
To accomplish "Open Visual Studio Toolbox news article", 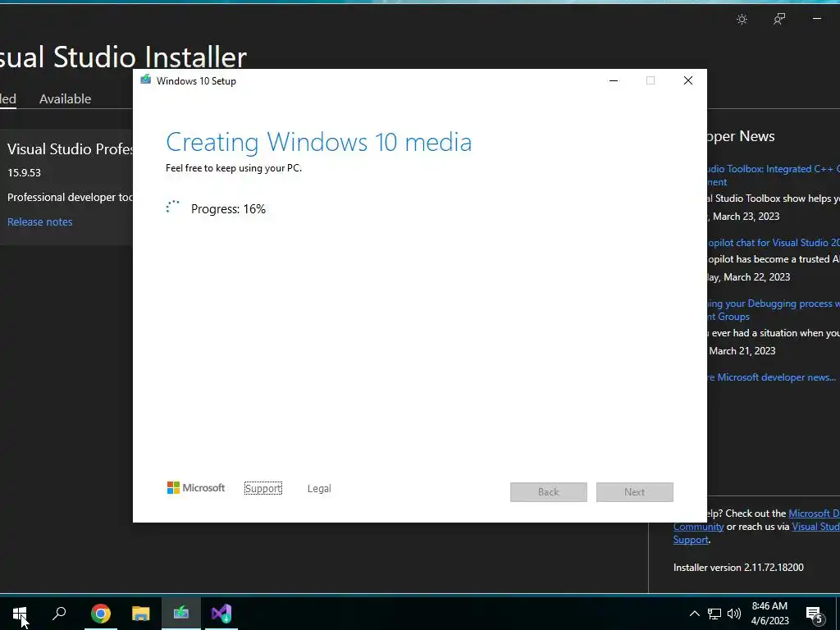I will [x=773, y=176].
